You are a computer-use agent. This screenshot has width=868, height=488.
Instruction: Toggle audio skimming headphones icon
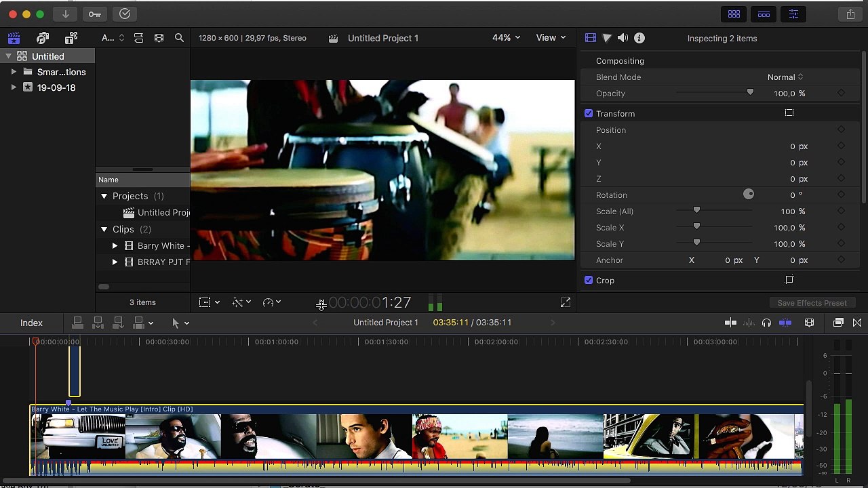click(766, 323)
